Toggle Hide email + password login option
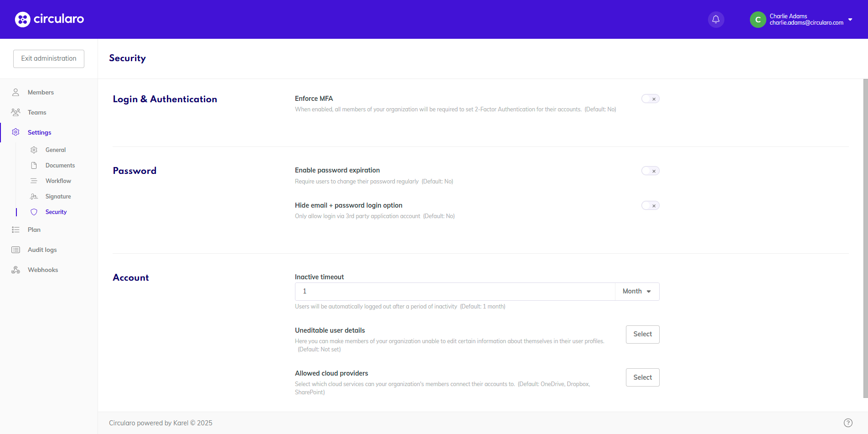Image resolution: width=868 pixels, height=434 pixels. coord(650,206)
